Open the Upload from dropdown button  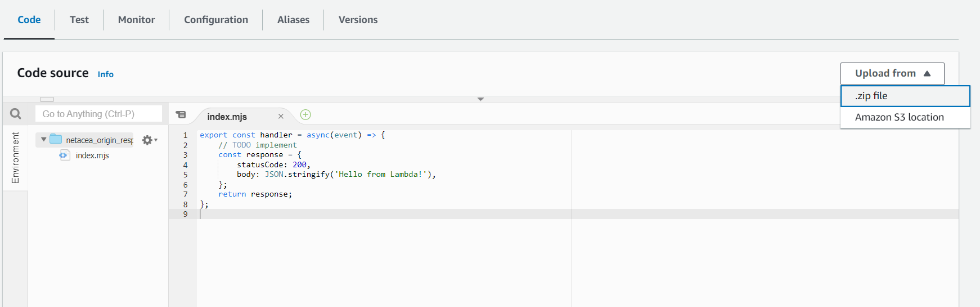tap(892, 73)
